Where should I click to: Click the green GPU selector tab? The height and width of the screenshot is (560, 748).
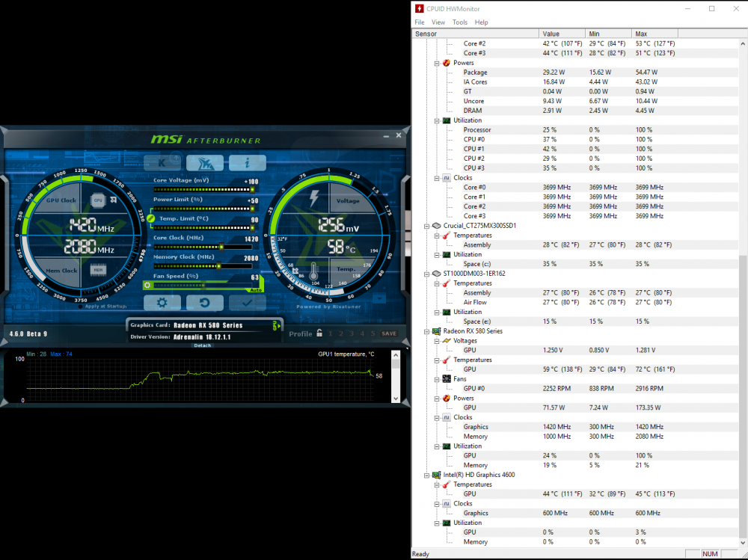click(275, 325)
